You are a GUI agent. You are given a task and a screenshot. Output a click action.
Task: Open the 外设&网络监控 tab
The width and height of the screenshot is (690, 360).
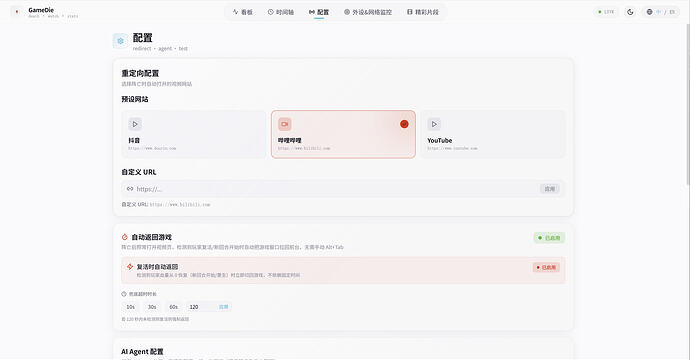pyautogui.click(x=367, y=12)
